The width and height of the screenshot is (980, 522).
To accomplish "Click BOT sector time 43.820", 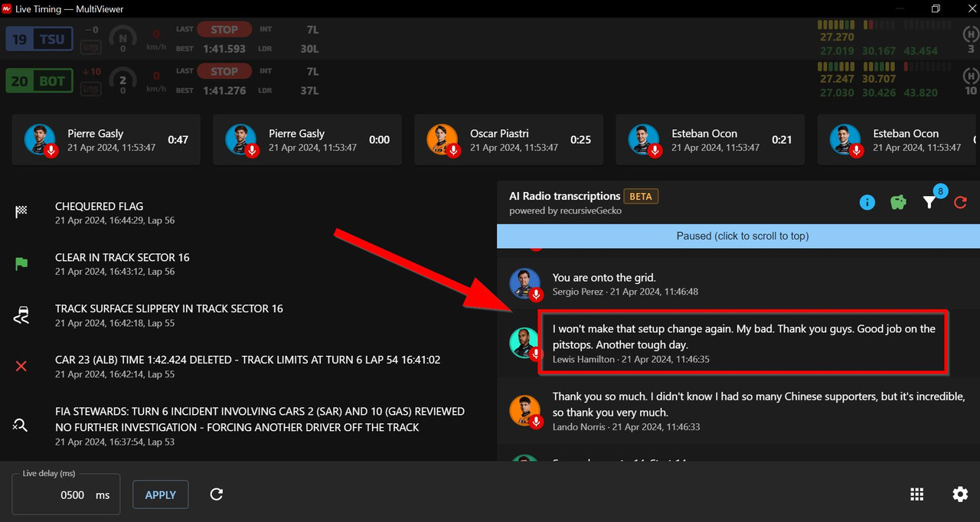I will (x=921, y=93).
